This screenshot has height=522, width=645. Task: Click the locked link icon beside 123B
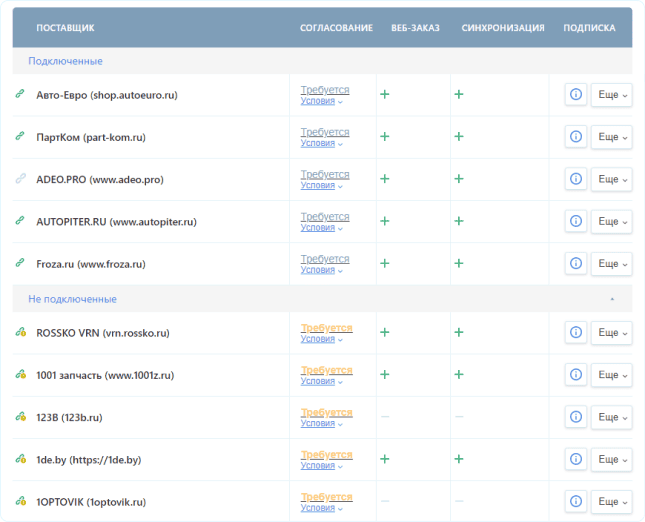tap(21, 417)
